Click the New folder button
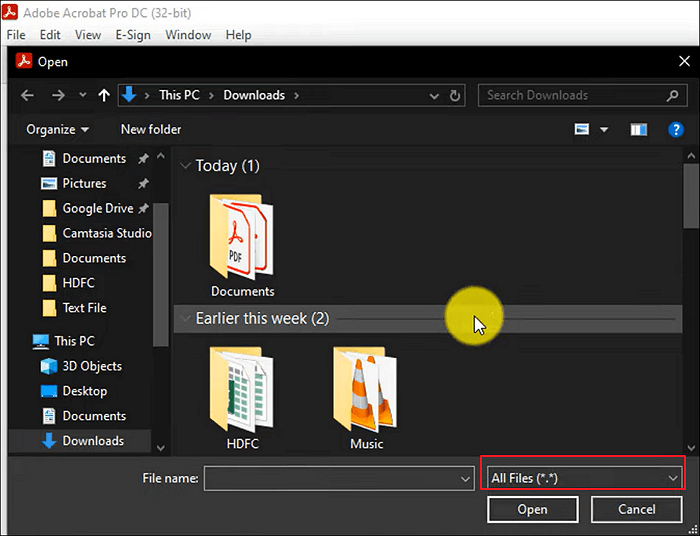This screenshot has height=536, width=700. click(x=151, y=129)
